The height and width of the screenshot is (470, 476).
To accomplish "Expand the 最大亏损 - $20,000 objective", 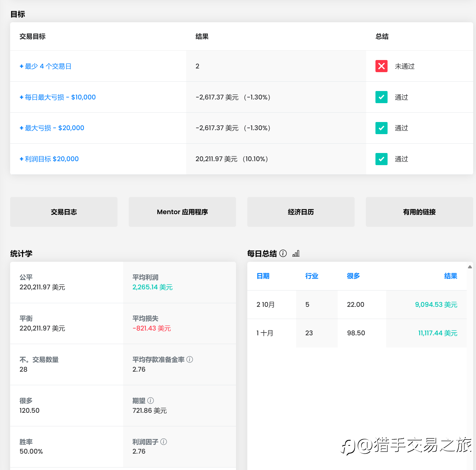I will coord(52,128).
